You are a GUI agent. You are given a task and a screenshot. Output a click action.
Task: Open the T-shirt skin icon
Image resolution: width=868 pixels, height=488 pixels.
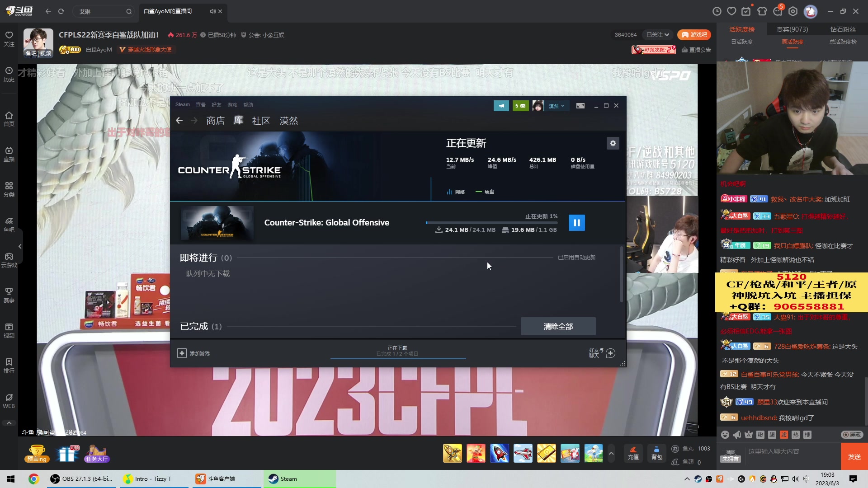[762, 11]
